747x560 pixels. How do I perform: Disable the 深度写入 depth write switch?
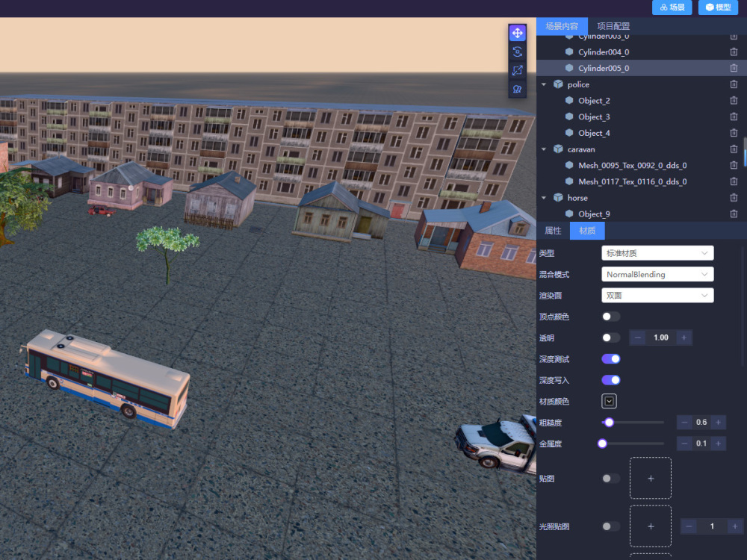click(611, 380)
